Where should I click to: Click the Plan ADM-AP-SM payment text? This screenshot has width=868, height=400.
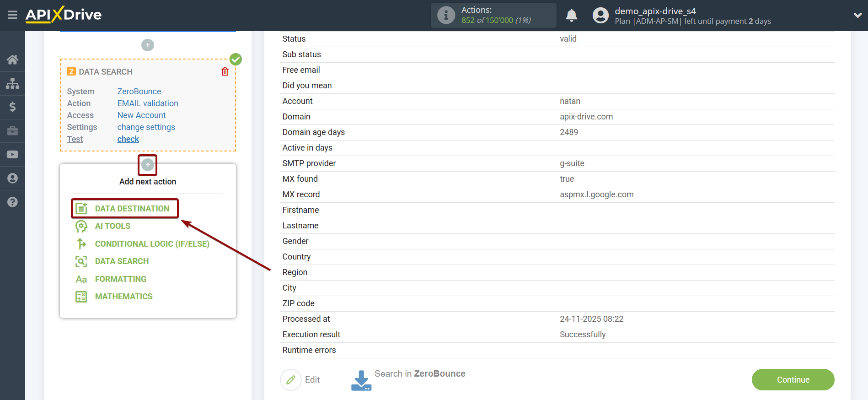point(693,21)
